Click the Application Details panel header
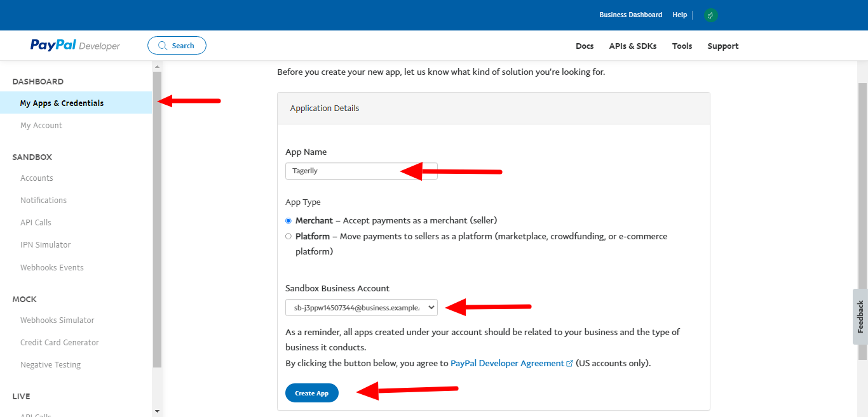The image size is (868, 417). pyautogui.click(x=494, y=109)
